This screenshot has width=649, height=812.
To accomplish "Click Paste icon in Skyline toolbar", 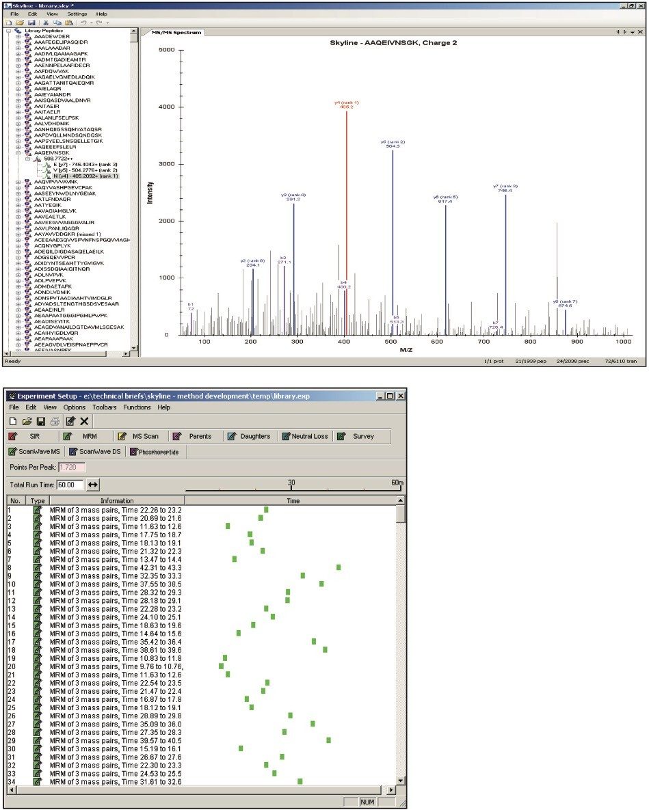I will point(69,23).
